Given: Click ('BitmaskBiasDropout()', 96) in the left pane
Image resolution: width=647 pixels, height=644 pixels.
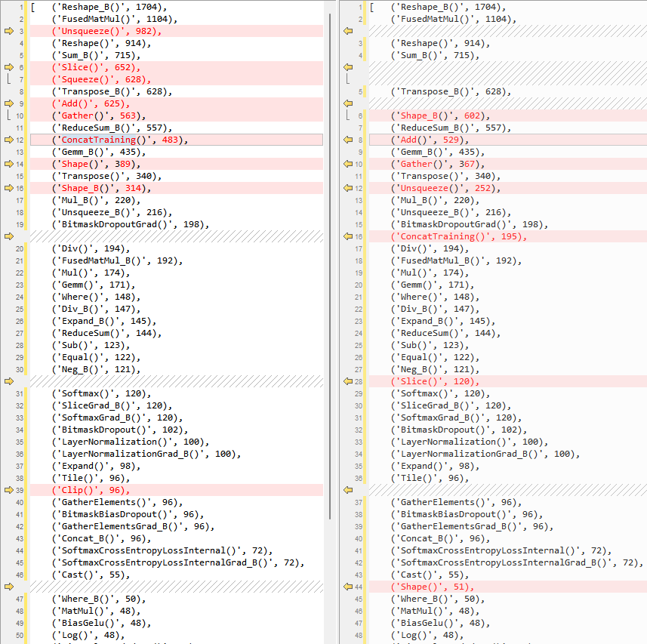Looking at the screenshot, I should pos(128,514).
